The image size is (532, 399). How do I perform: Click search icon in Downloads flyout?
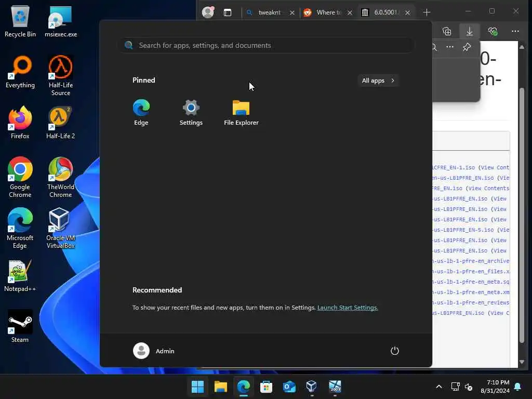click(434, 47)
